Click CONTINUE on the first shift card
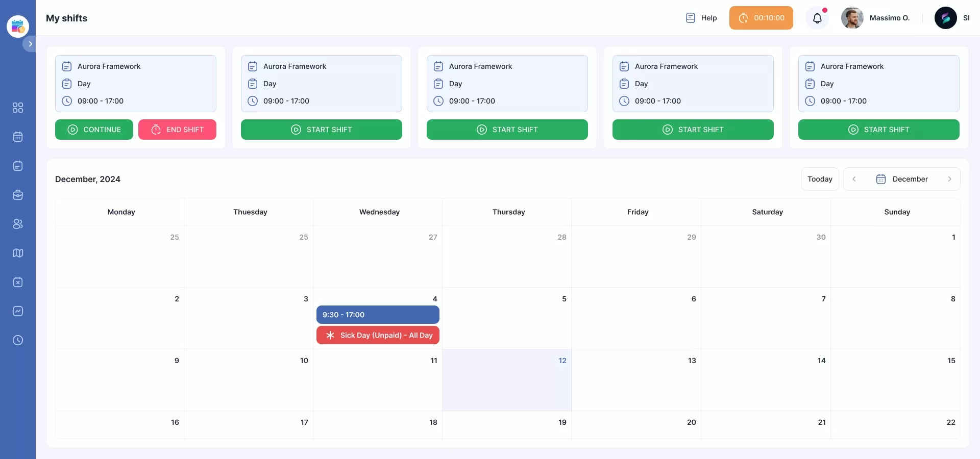 [x=94, y=130]
